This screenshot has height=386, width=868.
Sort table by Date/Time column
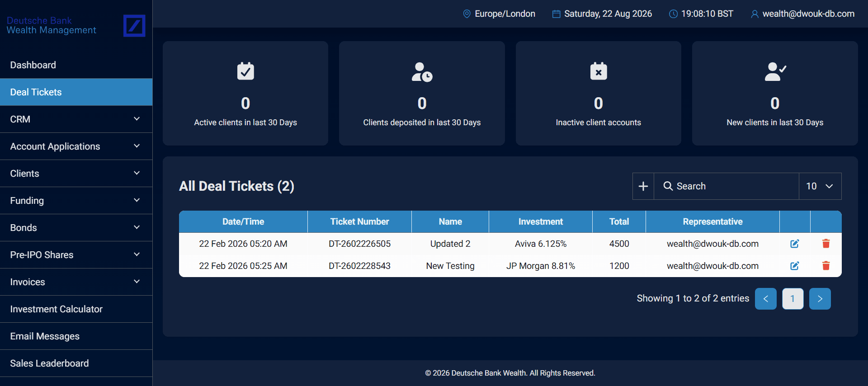click(243, 221)
